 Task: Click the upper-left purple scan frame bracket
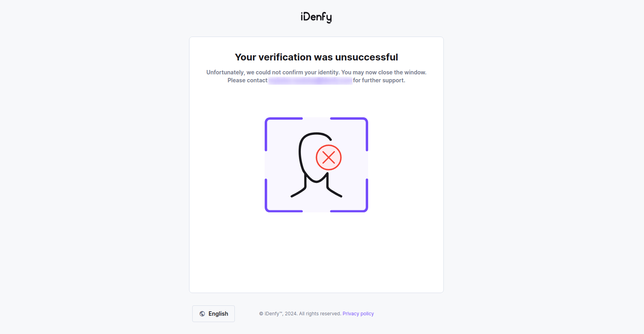[283, 134]
